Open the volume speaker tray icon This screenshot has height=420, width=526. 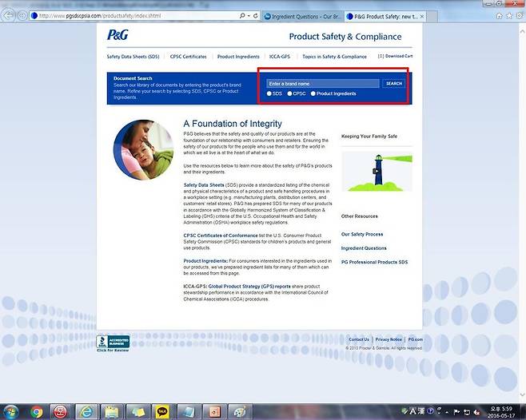476,412
